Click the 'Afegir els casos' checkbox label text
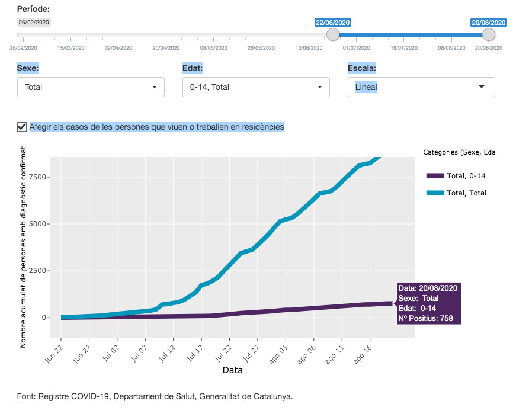The height and width of the screenshot is (420, 529). [x=156, y=127]
